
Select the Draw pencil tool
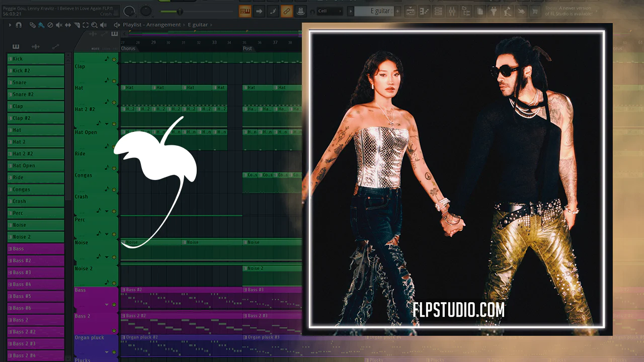(x=32, y=25)
